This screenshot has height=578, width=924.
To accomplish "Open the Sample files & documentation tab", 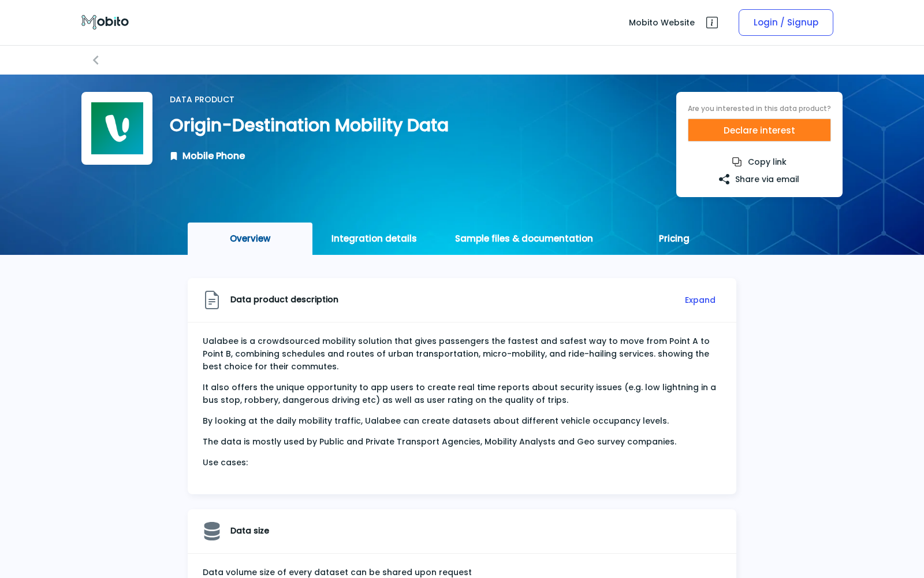I will [x=524, y=239].
